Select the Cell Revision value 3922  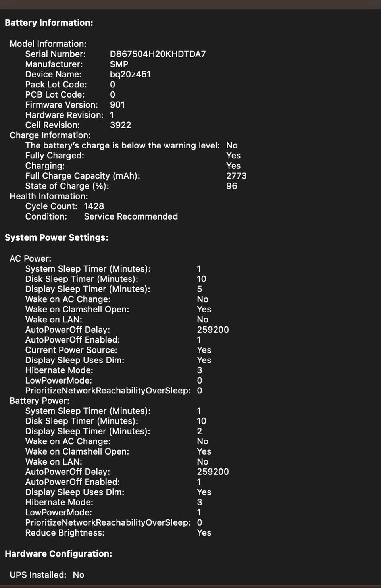pos(121,125)
